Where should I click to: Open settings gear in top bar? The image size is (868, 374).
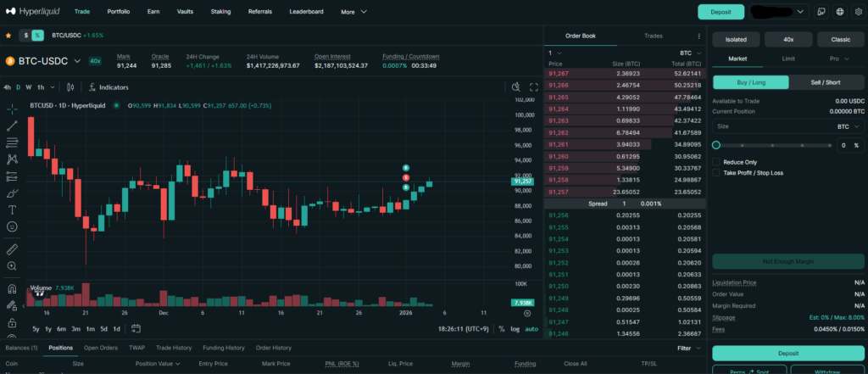point(857,12)
